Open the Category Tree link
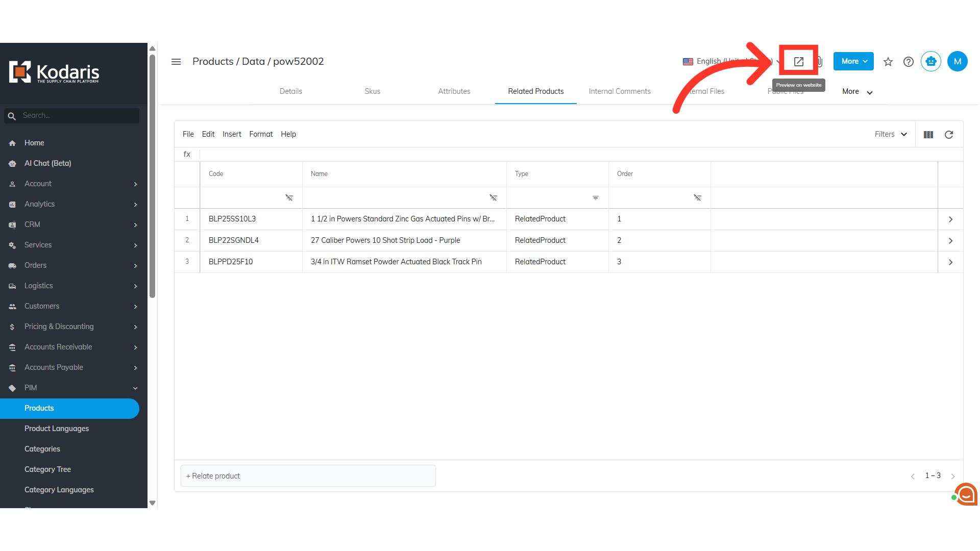980x551 pixels. [x=47, y=469]
